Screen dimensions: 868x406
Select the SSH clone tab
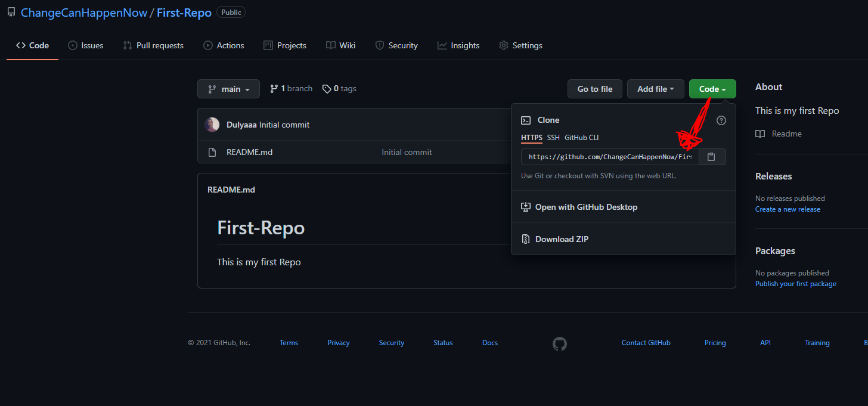[x=553, y=138]
